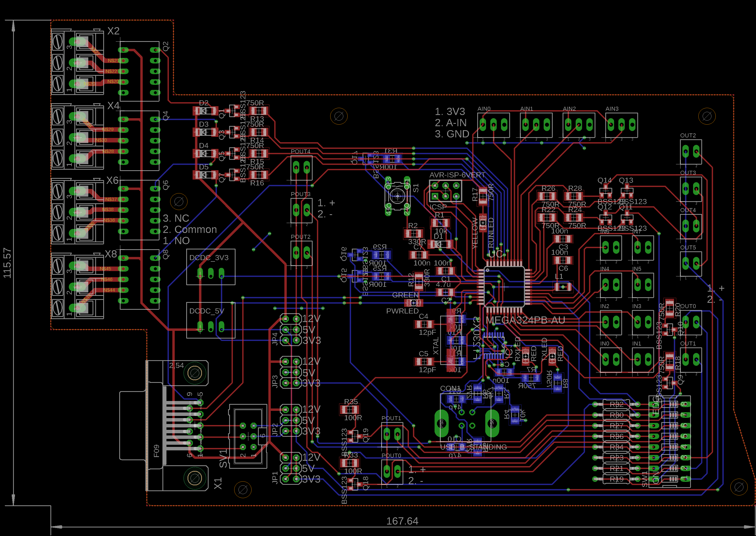Select the R28 resistor label
756x536 pixels.
[x=575, y=188]
